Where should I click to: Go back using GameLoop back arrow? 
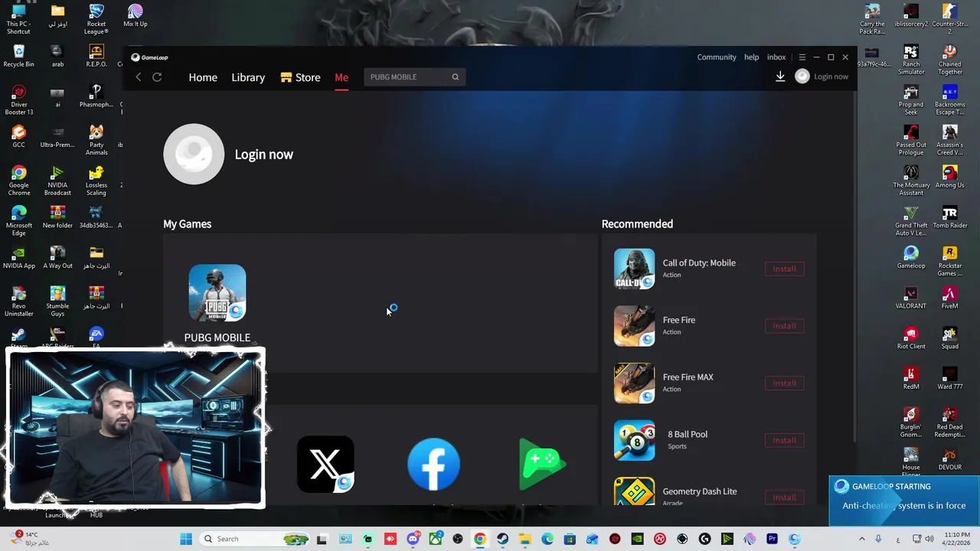139,77
